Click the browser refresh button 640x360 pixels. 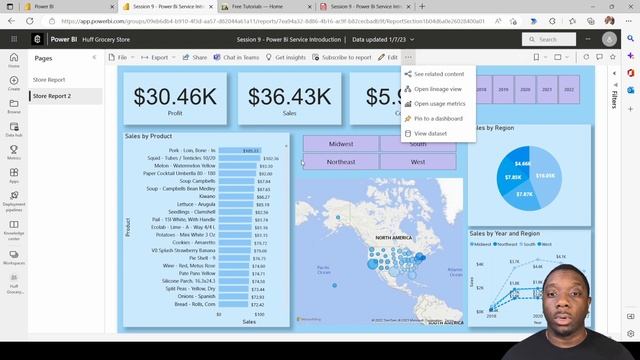(30, 21)
